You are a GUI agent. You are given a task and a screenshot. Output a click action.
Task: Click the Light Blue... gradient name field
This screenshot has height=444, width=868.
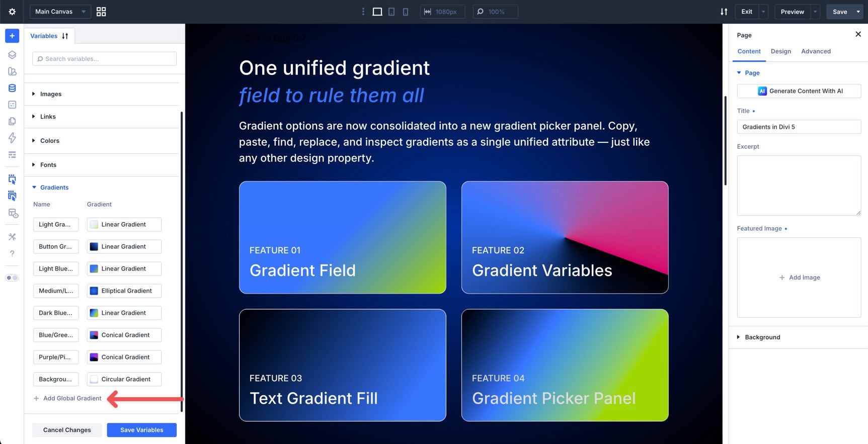point(56,269)
